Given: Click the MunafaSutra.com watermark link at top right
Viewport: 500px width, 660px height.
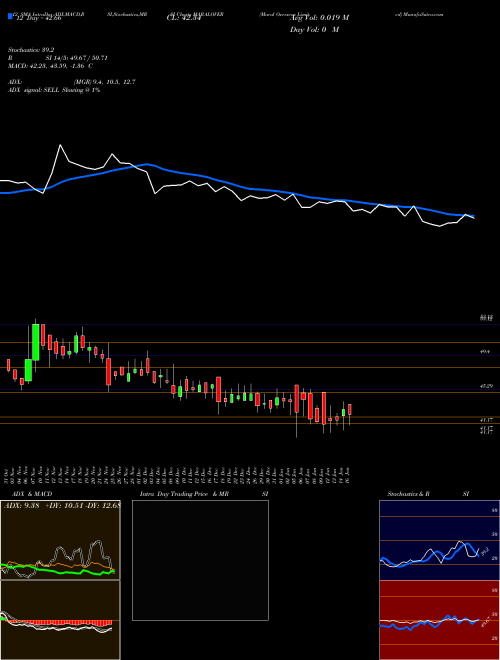Looking at the screenshot, I should click(x=419, y=14).
